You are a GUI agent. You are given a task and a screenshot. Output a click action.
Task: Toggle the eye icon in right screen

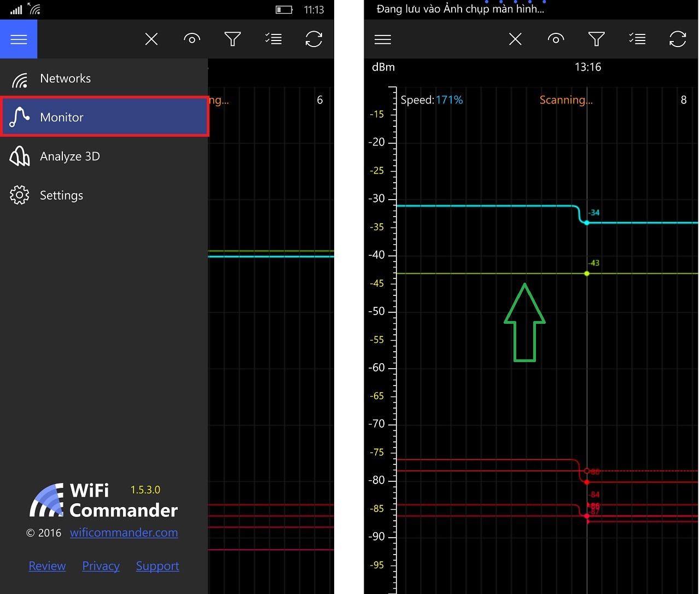(x=556, y=39)
